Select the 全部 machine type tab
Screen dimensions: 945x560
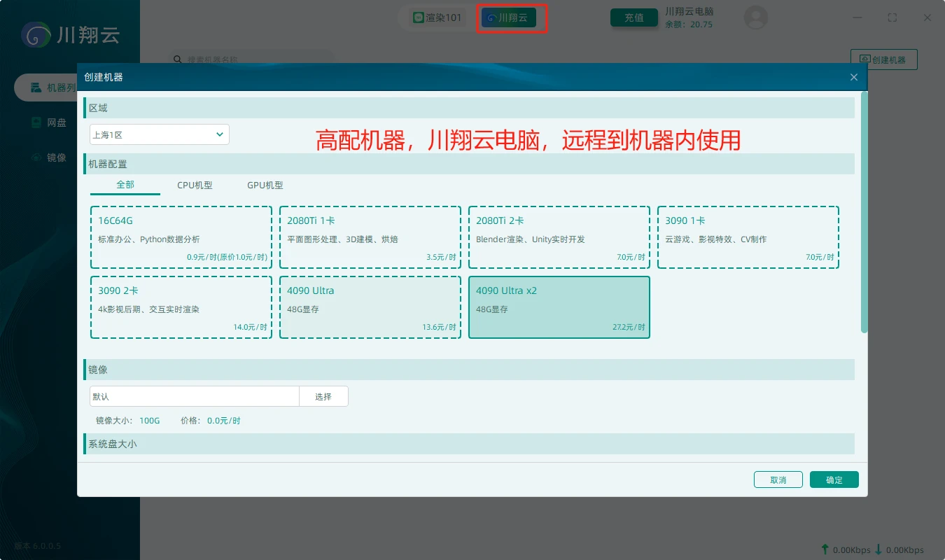[125, 185]
